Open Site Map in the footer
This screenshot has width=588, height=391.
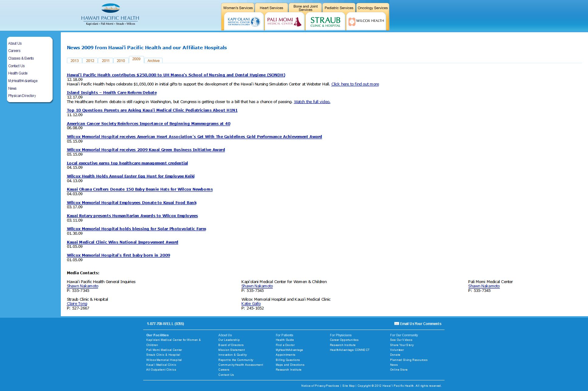click(348, 386)
